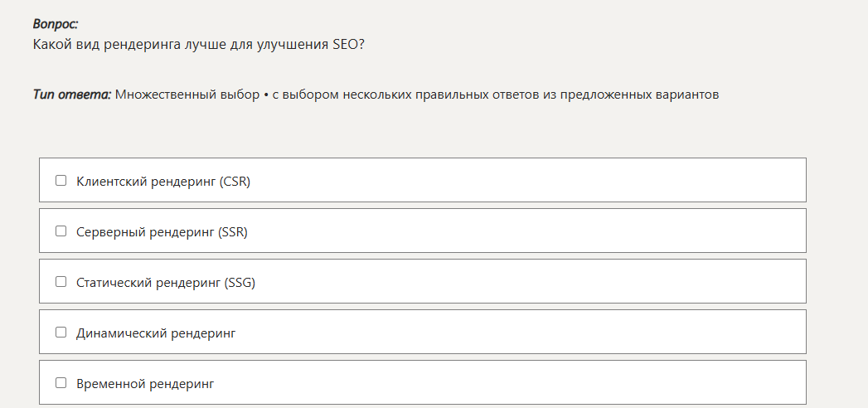Mark the Временной рендеринг checkbox
Screen dimensions: 868x408
(x=61, y=383)
